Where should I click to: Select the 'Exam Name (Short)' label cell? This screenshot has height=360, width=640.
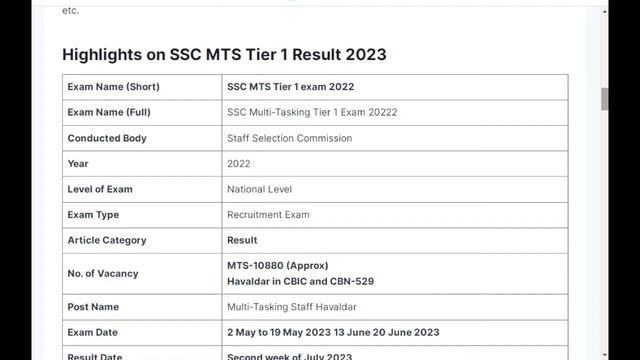(x=142, y=87)
